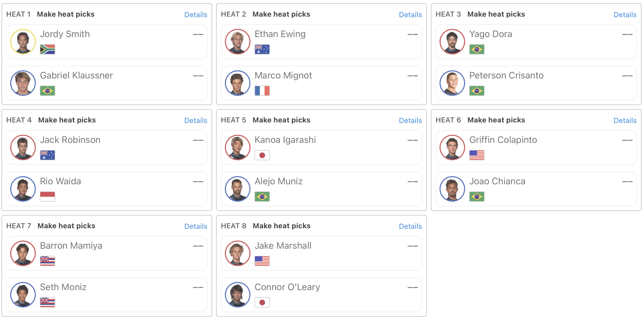The image size is (644, 319).
Task: Pick Seth Moniz in Heat 7
Action: click(x=107, y=295)
